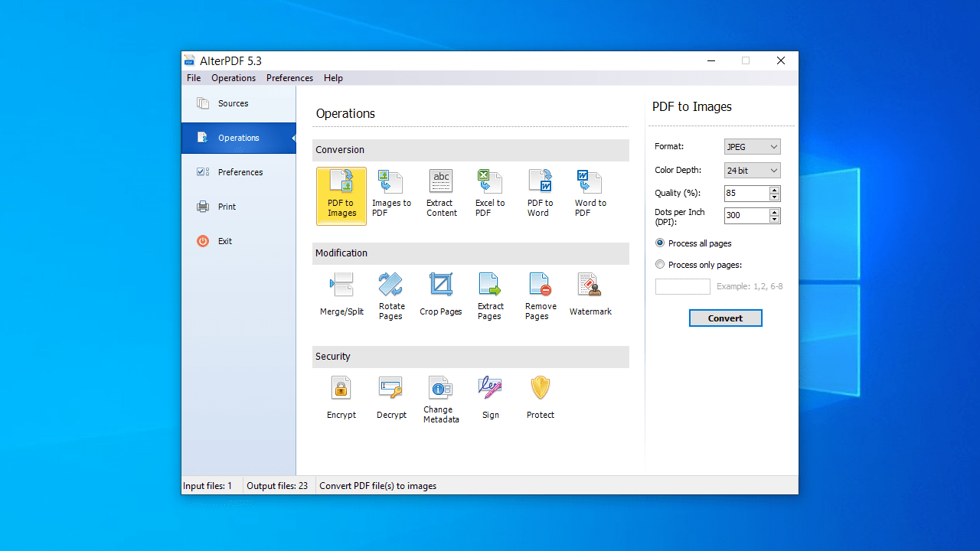Select the Decrypt key icon

coord(391,397)
